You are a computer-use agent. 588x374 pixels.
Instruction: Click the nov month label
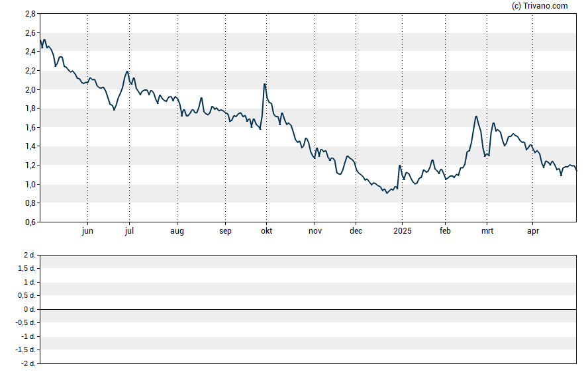(x=315, y=231)
